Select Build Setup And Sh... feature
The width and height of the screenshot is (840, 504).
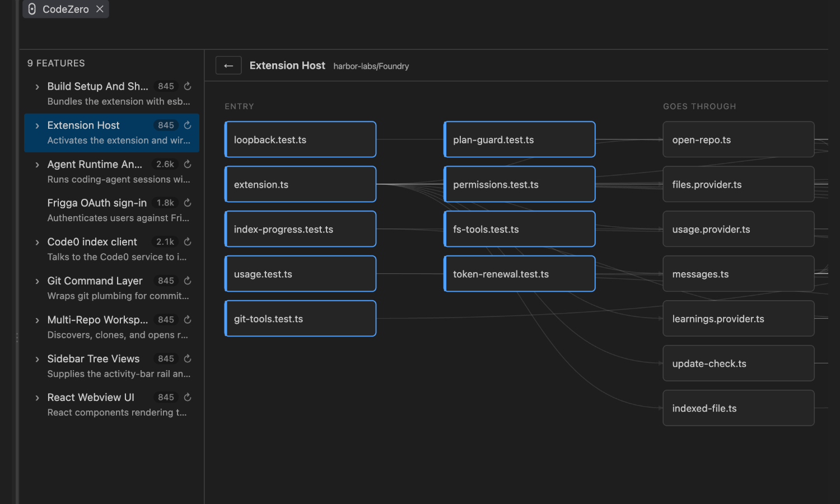point(111,94)
